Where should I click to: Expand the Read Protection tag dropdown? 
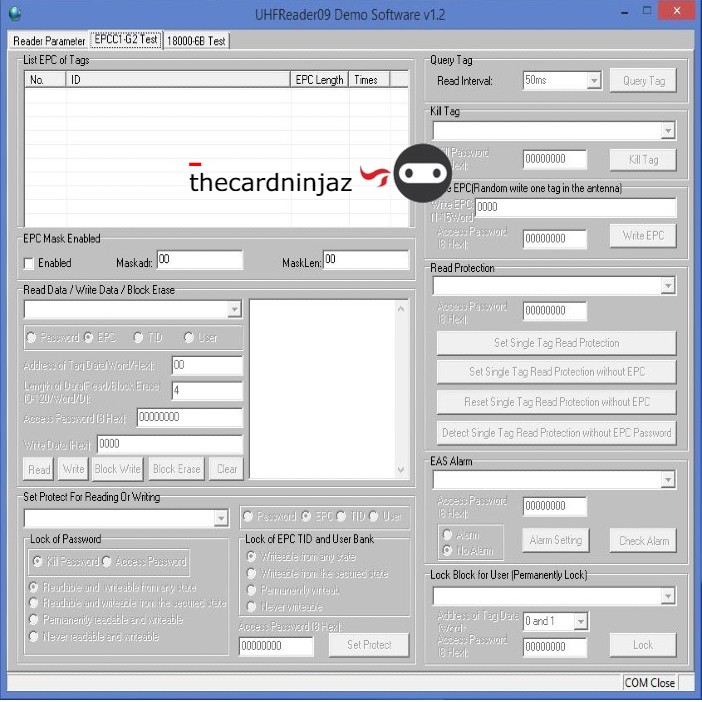coord(667,287)
